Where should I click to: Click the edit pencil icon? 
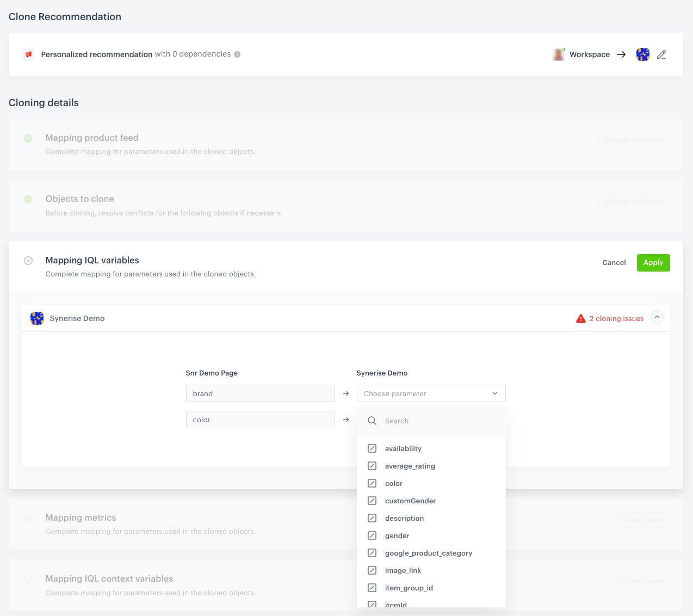point(661,54)
